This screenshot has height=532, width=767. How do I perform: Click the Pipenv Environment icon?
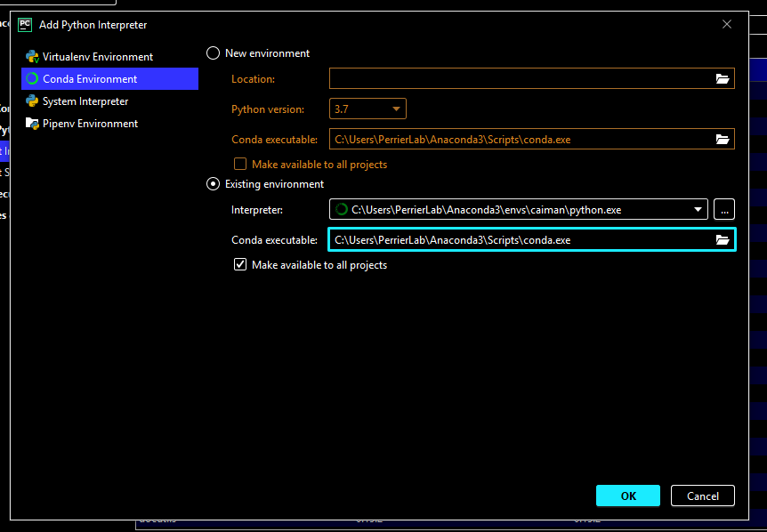33,123
